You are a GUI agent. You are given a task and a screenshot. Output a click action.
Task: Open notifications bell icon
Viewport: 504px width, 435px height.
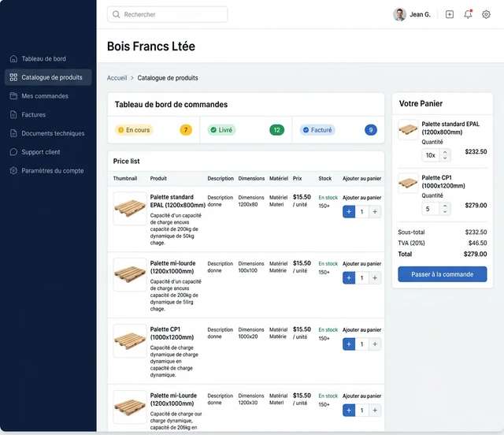click(x=468, y=14)
